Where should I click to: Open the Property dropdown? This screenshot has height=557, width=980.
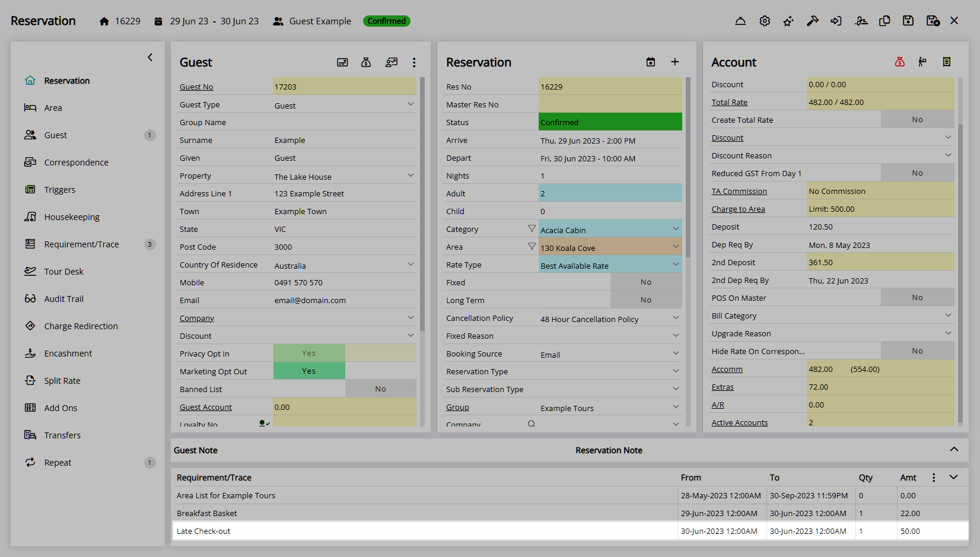pos(411,176)
